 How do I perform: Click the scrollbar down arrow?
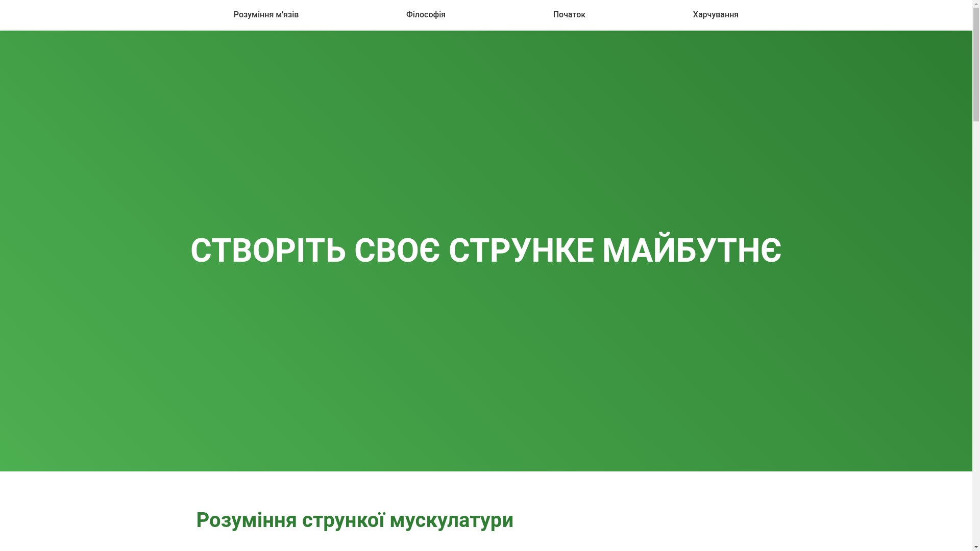[976, 547]
